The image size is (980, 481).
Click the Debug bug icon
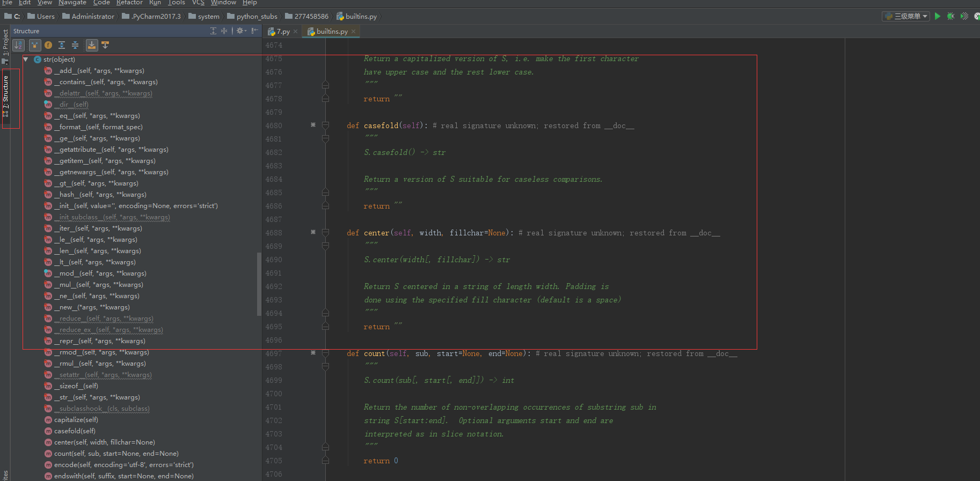(950, 16)
